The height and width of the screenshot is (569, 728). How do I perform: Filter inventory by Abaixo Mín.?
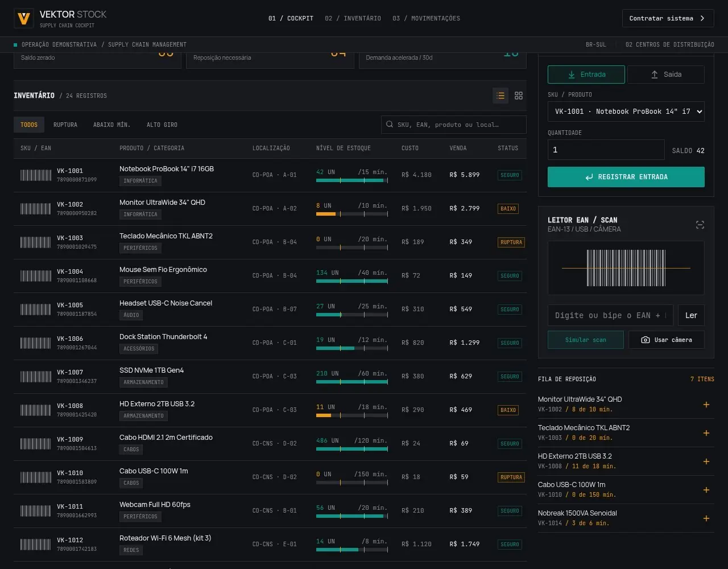coord(112,125)
